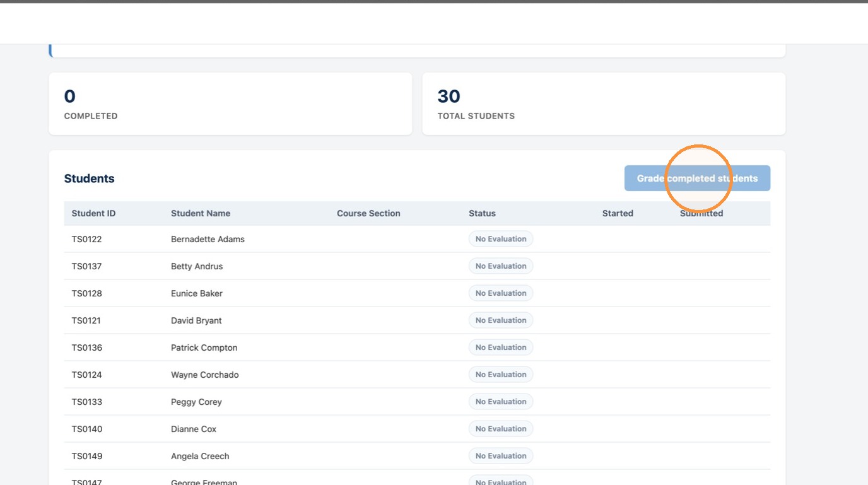
Task: Select the name Wayne Corchado
Action: (205, 375)
